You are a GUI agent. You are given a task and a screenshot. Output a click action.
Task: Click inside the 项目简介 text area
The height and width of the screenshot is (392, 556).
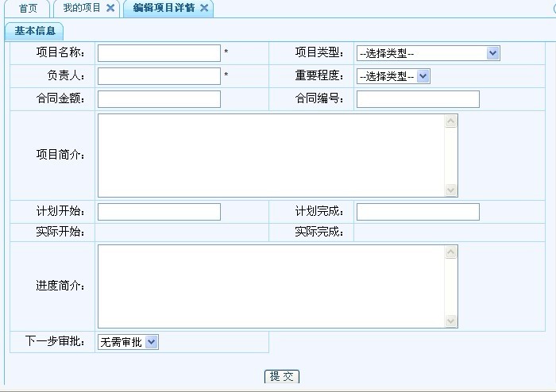coord(270,156)
